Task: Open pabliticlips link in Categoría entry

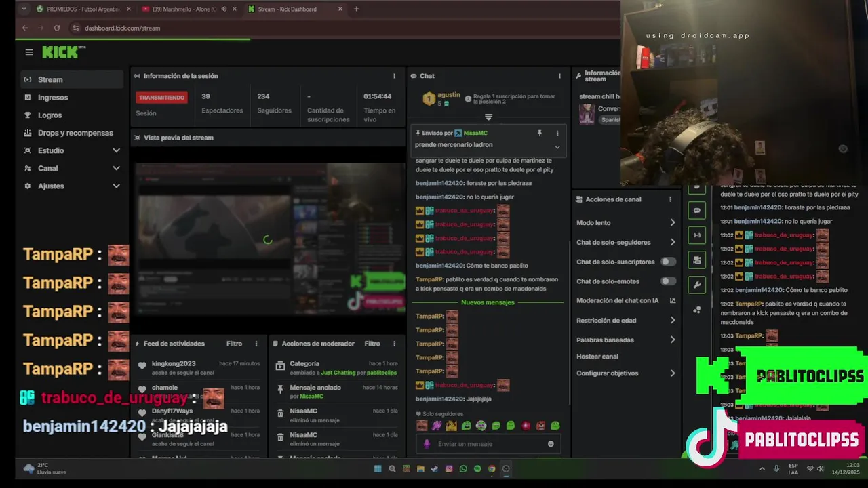Action: 382,373
